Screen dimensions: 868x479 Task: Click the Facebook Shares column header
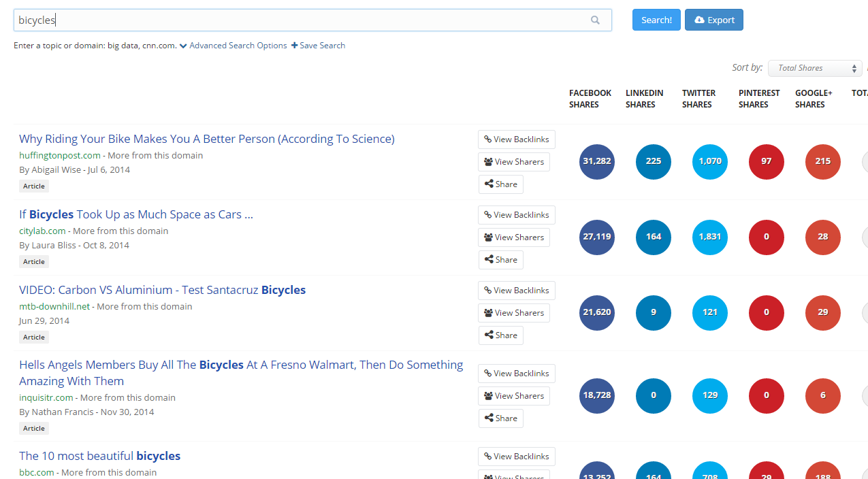590,99
